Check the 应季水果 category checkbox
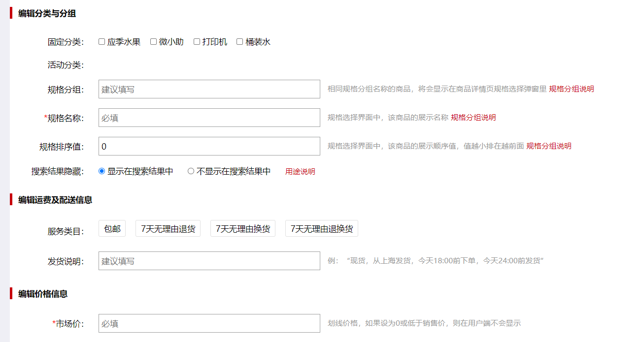 (x=102, y=42)
